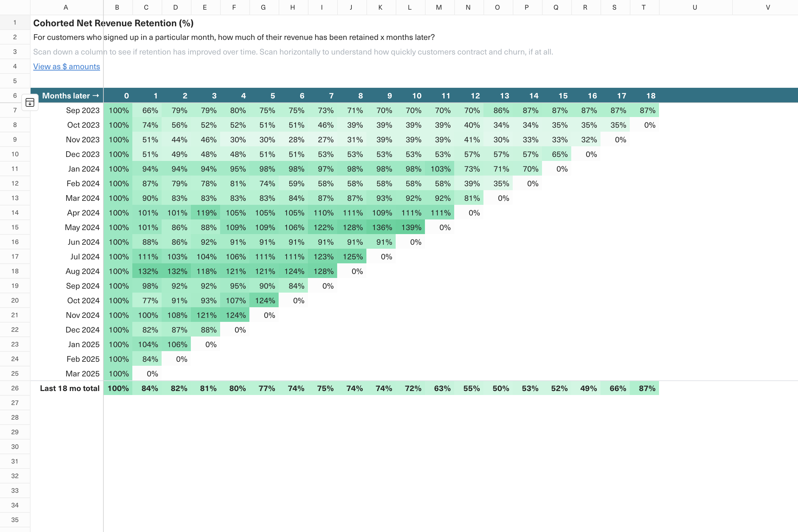Click the 125% cell in Jul 2024 row
The image size is (798, 532).
(x=352, y=256)
